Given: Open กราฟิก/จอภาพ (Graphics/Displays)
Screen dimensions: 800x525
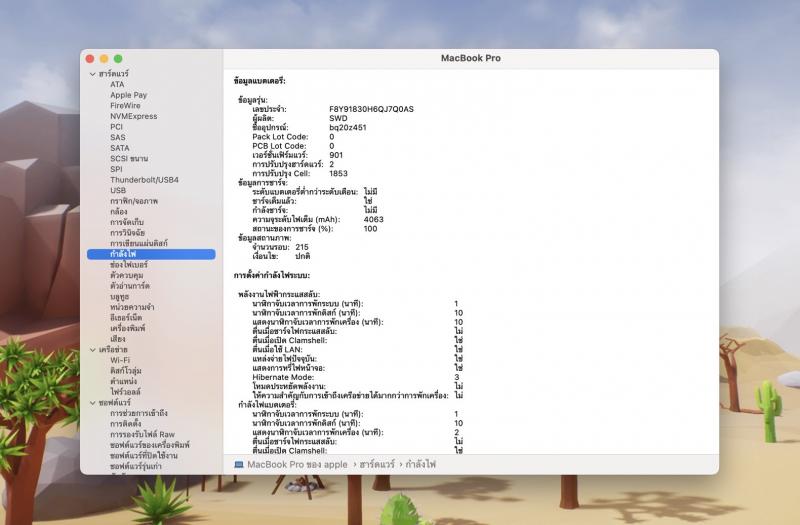Looking at the screenshot, I should (134, 201).
